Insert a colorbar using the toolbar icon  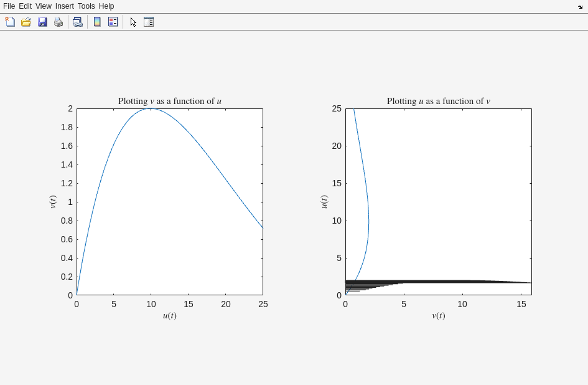click(97, 22)
